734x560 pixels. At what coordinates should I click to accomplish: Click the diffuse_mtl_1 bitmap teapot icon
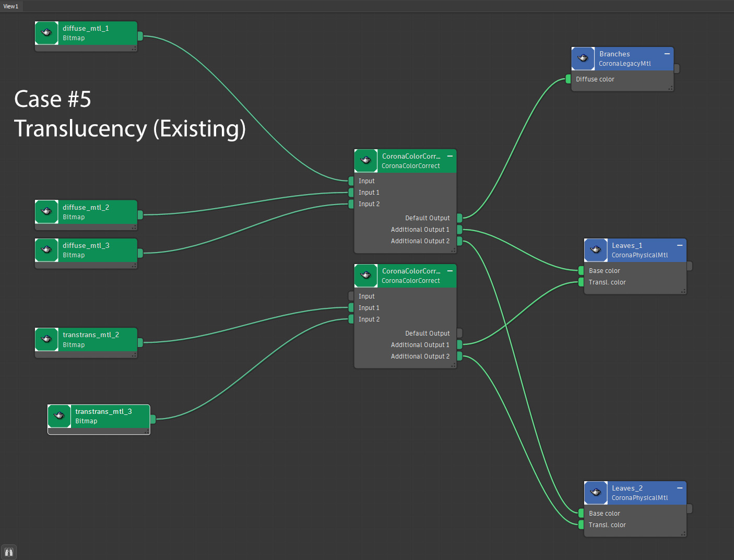(46, 33)
